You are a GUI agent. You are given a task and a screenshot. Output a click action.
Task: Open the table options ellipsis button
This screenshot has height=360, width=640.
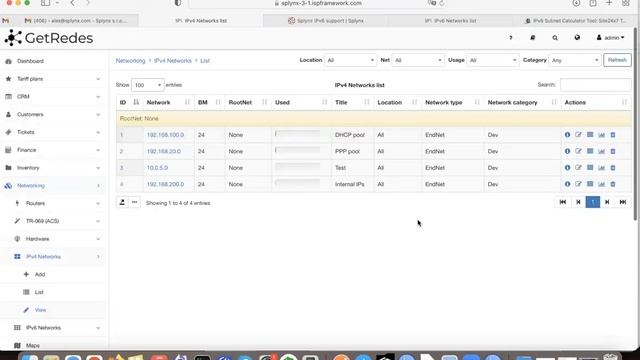134,202
